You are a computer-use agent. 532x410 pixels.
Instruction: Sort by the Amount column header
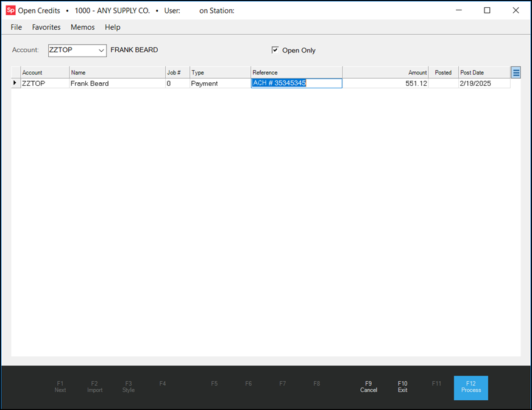385,72
